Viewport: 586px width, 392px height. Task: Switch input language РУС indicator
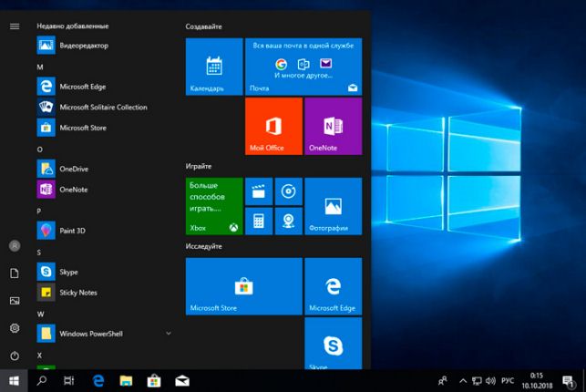click(x=507, y=381)
